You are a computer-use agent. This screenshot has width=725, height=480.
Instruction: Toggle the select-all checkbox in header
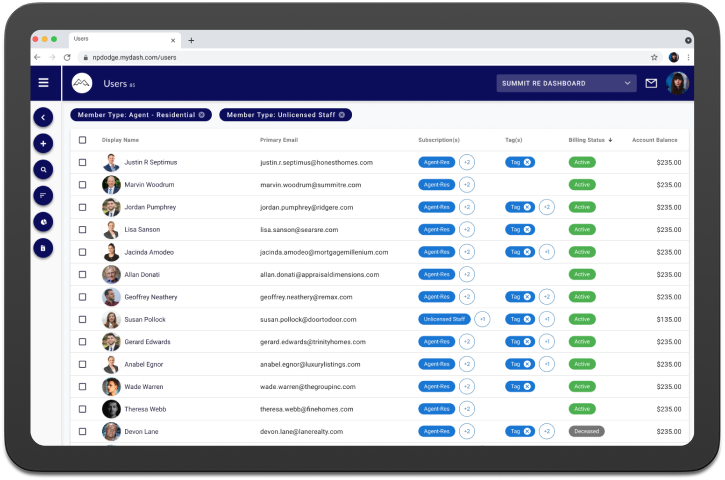click(x=82, y=140)
